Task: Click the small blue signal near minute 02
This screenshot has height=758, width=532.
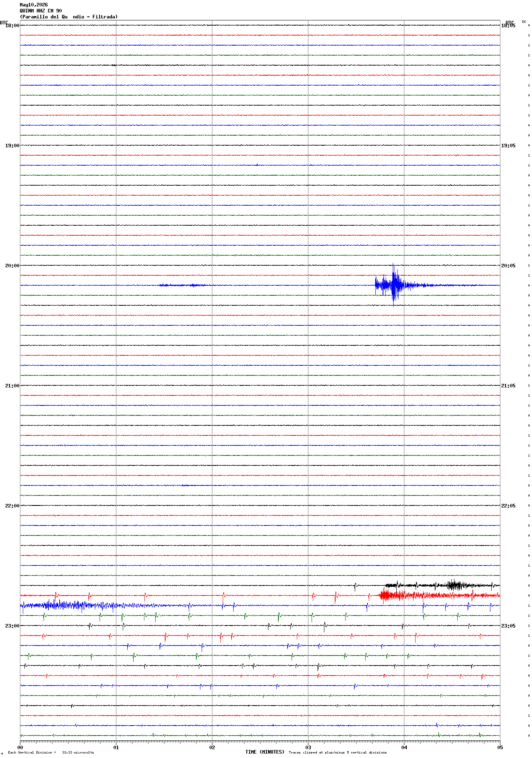Action: (183, 285)
